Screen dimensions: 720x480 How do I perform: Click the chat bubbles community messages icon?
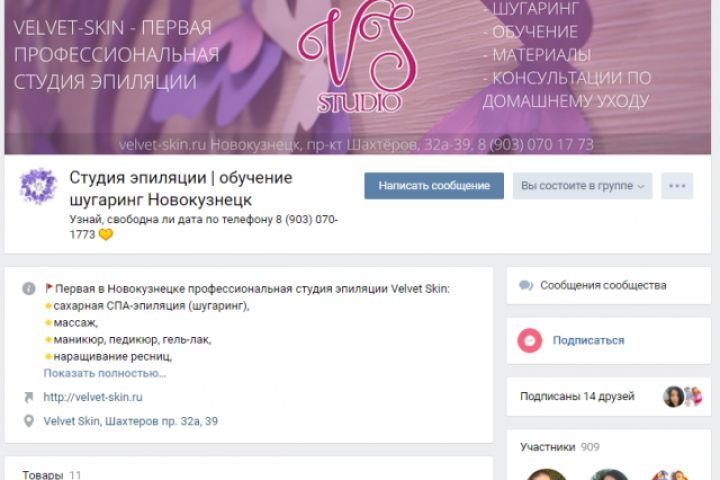click(x=526, y=286)
